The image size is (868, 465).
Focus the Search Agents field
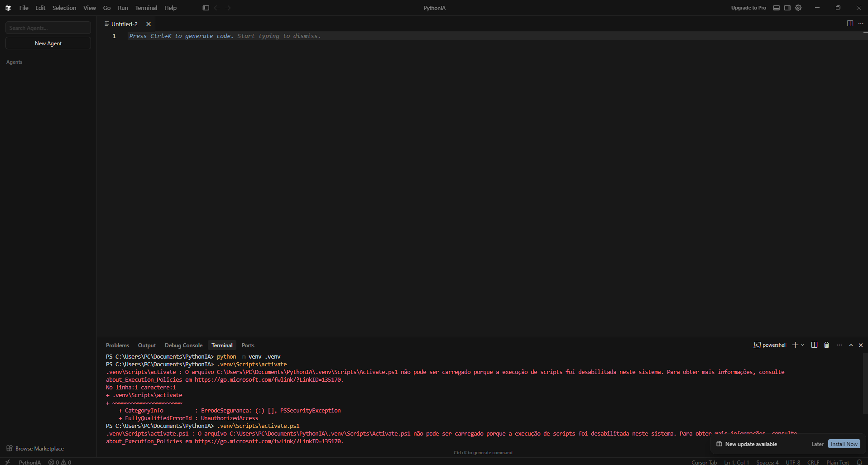[48, 28]
